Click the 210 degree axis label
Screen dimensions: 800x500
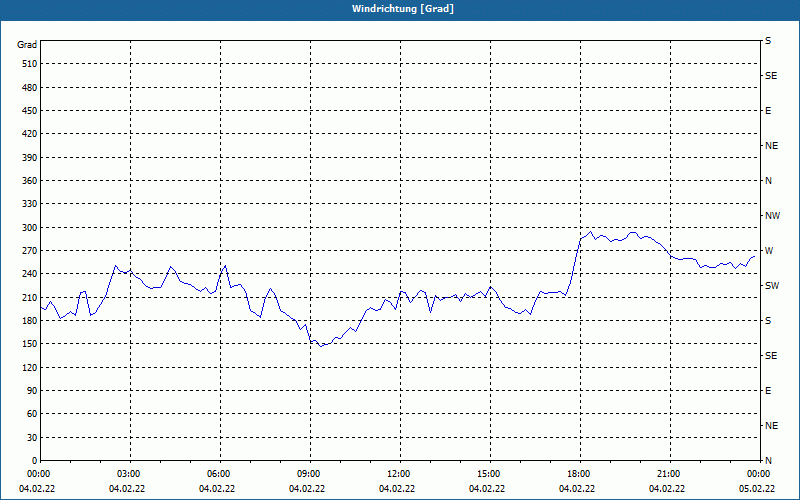point(30,297)
